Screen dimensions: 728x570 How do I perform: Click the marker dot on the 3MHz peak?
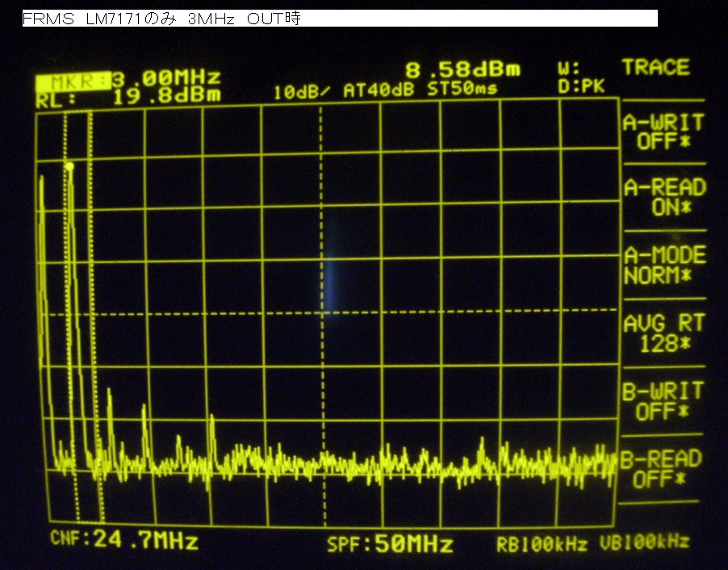click(x=69, y=166)
